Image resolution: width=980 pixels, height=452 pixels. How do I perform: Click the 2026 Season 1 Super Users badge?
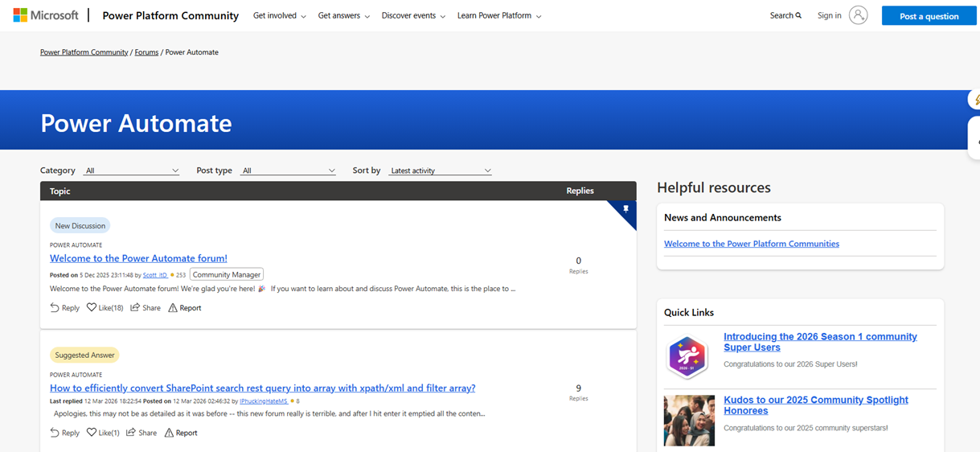tap(687, 356)
